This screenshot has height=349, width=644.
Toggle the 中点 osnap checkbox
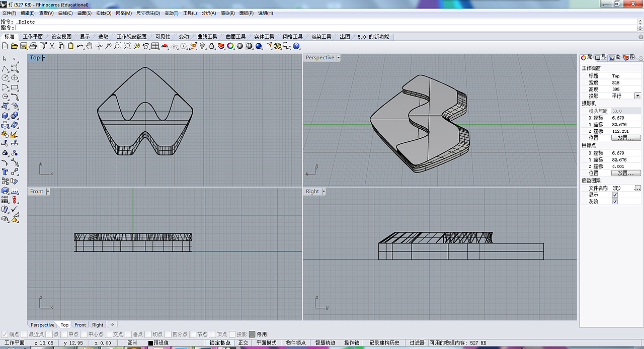click(x=64, y=334)
